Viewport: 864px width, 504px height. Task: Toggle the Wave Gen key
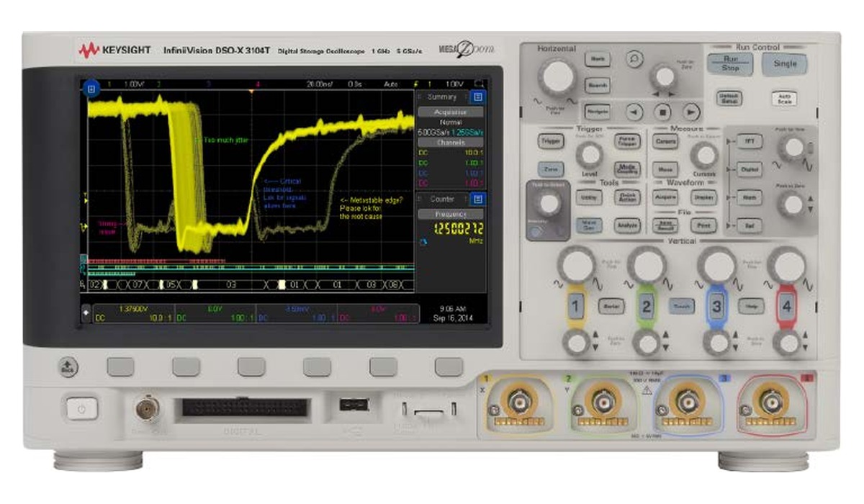tap(589, 225)
